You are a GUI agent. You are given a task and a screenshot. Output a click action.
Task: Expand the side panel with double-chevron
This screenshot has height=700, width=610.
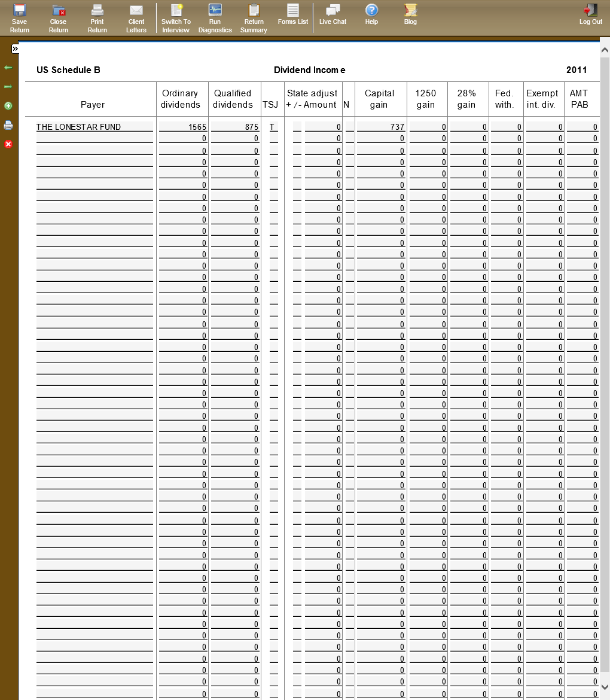click(15, 48)
